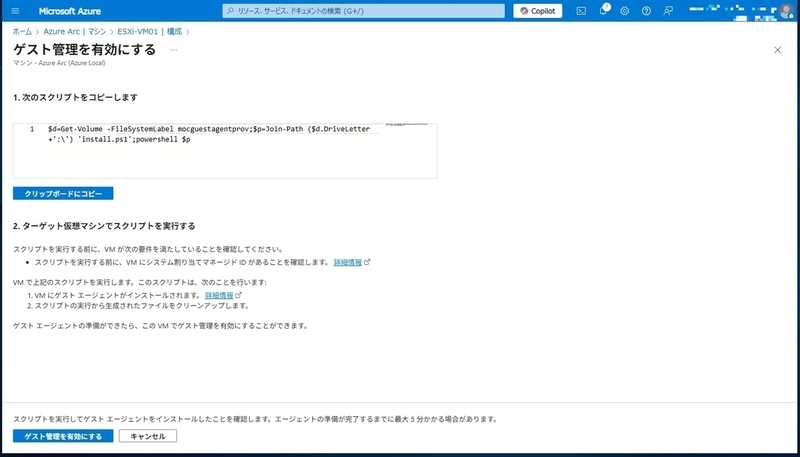Open the feedback icon
This screenshot has width=800, height=457.
pos(668,11)
